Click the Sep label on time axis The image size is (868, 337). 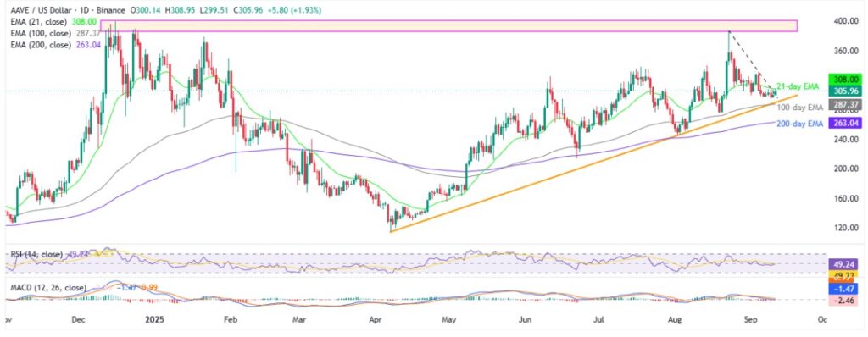(x=751, y=319)
